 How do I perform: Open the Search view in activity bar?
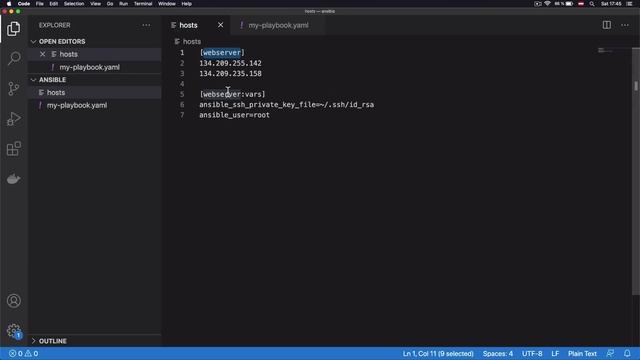[13, 58]
